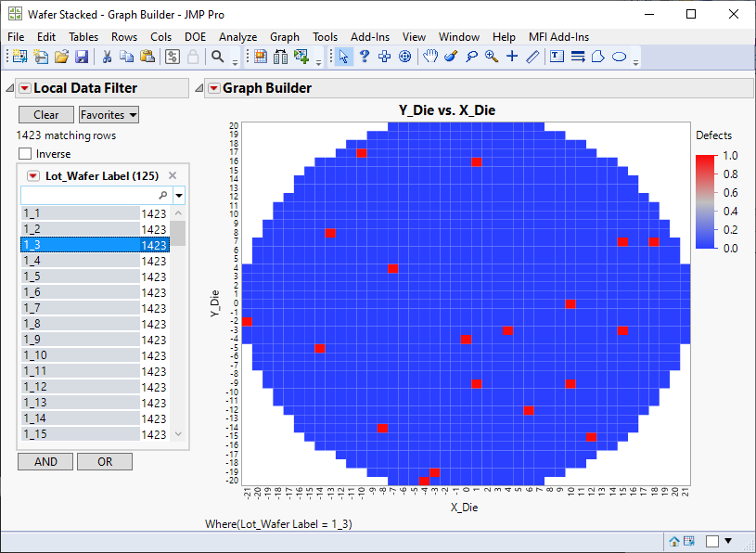Select the Text Annotate tool
The image size is (756, 553).
point(557,57)
